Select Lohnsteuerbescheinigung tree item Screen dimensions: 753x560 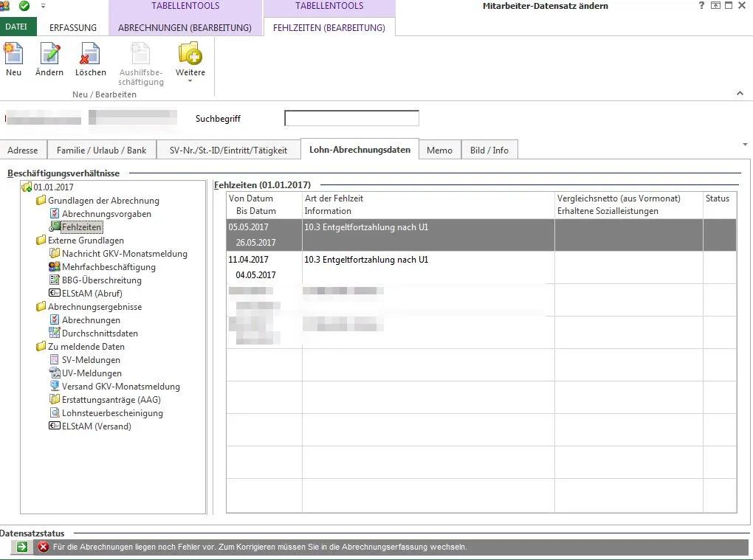coord(112,413)
